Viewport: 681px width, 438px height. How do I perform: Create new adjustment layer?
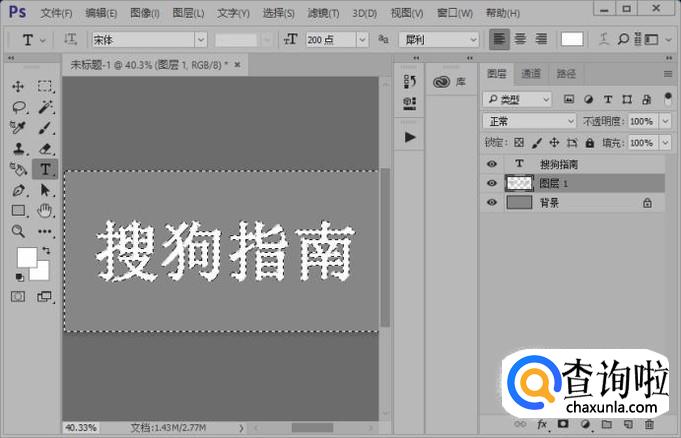coord(585,424)
